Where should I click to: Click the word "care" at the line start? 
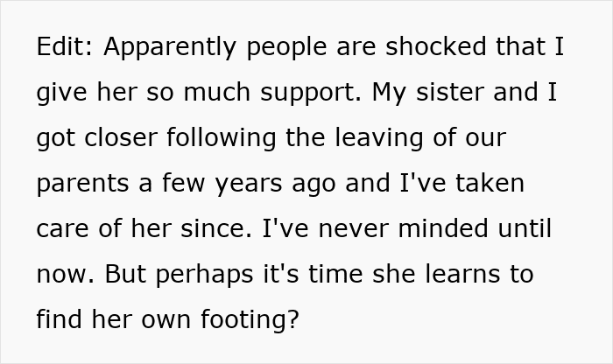60,230
